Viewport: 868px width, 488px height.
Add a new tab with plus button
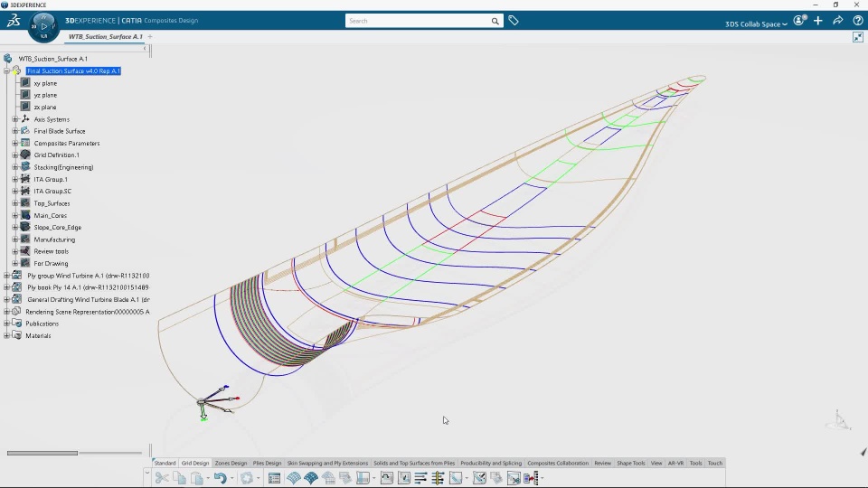[150, 36]
